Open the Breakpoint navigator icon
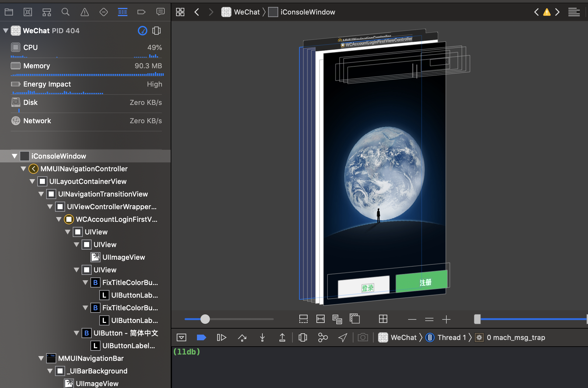The image size is (588, 388). point(141,12)
